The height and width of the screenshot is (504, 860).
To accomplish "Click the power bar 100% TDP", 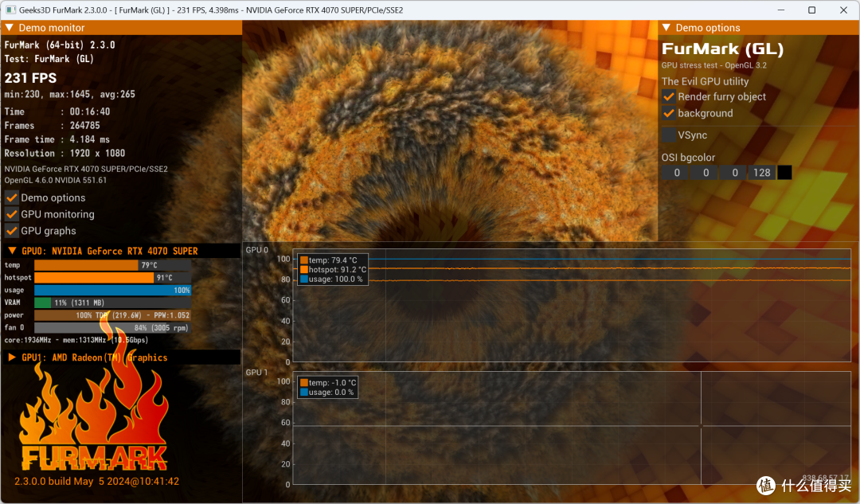I will click(x=112, y=315).
